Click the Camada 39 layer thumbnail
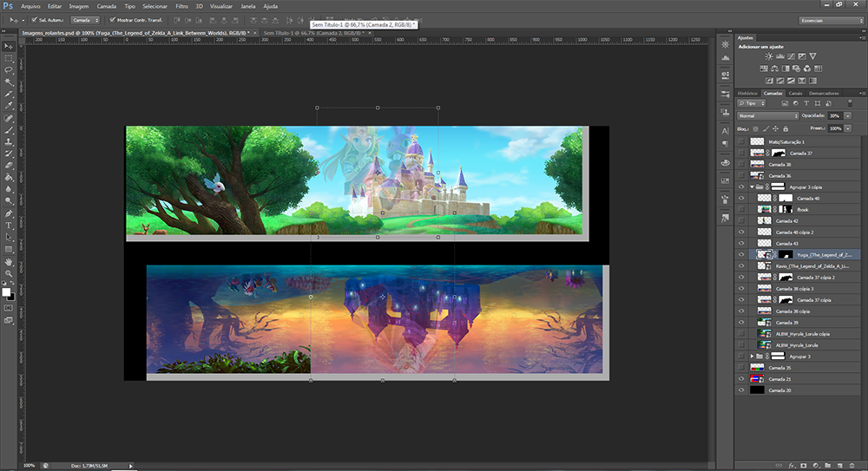The image size is (868, 471). 765,323
